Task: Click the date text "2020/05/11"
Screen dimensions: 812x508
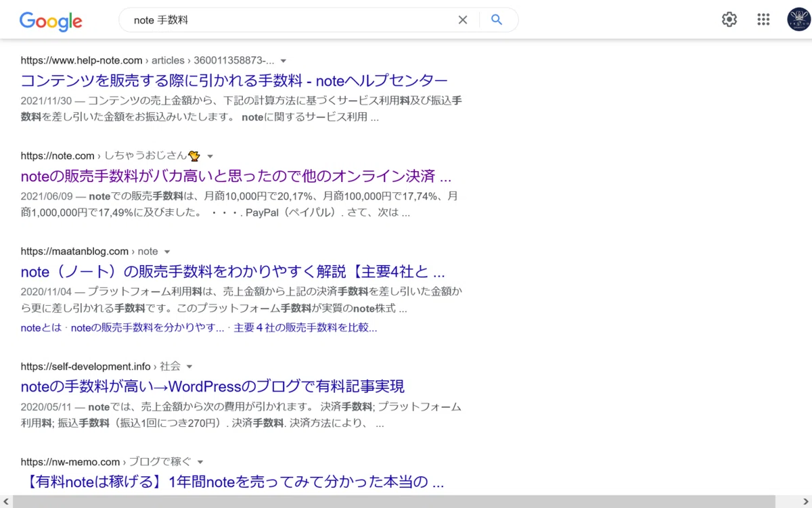Action: point(46,407)
